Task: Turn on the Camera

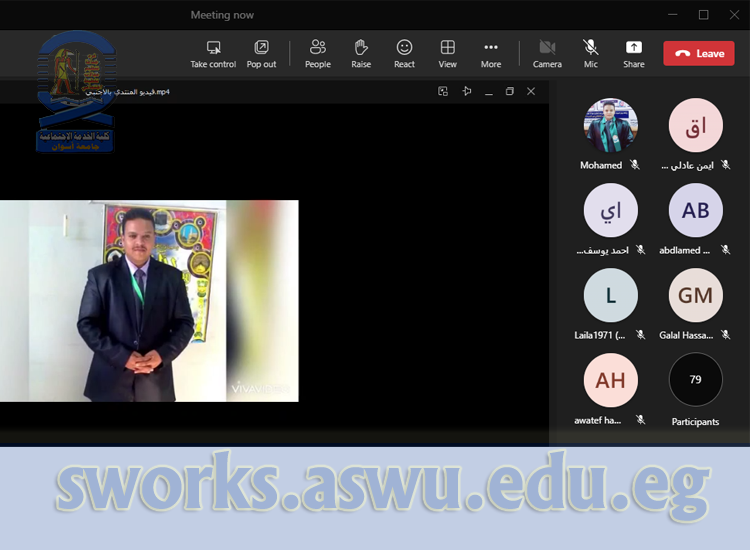Action: coord(547,54)
